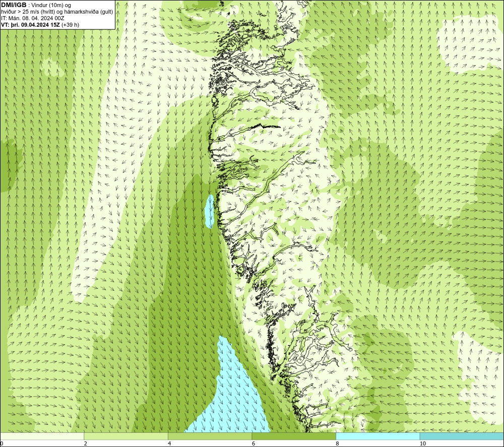
Task: Click the 6–8 m/s dark green legend swatch
Action: click(x=294, y=436)
